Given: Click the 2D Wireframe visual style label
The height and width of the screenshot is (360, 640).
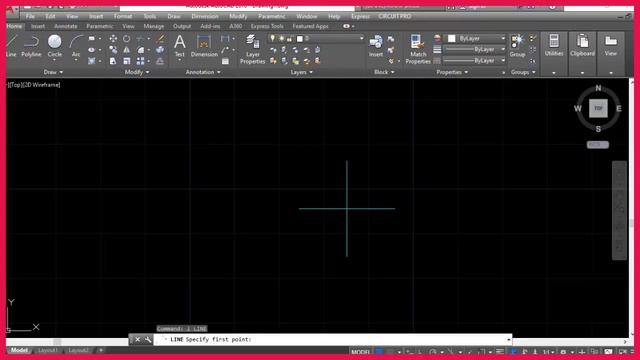Looking at the screenshot, I should [41, 85].
